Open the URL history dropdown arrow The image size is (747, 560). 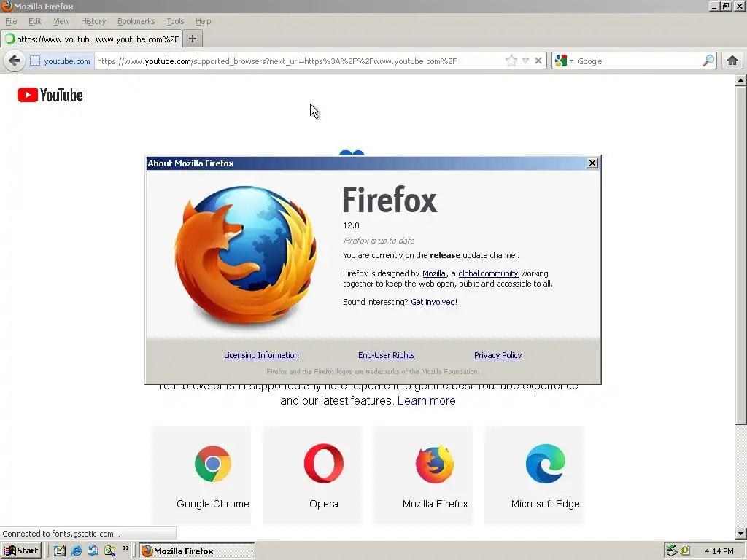[x=525, y=61]
